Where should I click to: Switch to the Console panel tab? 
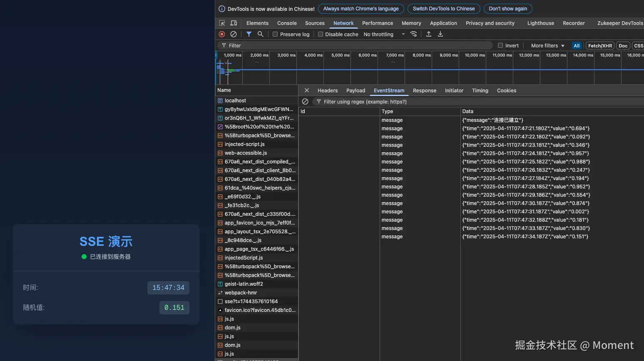[x=287, y=23]
